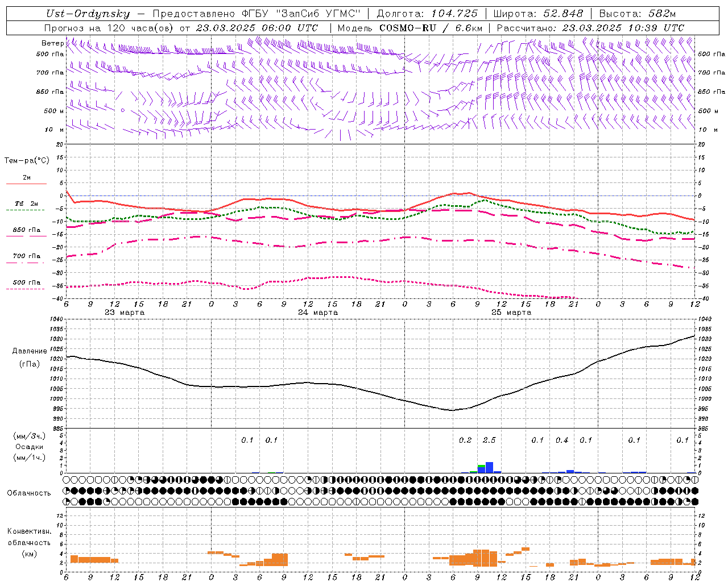Click the Td 2м dew point legend entry
The image size is (728, 582).
click(26, 203)
